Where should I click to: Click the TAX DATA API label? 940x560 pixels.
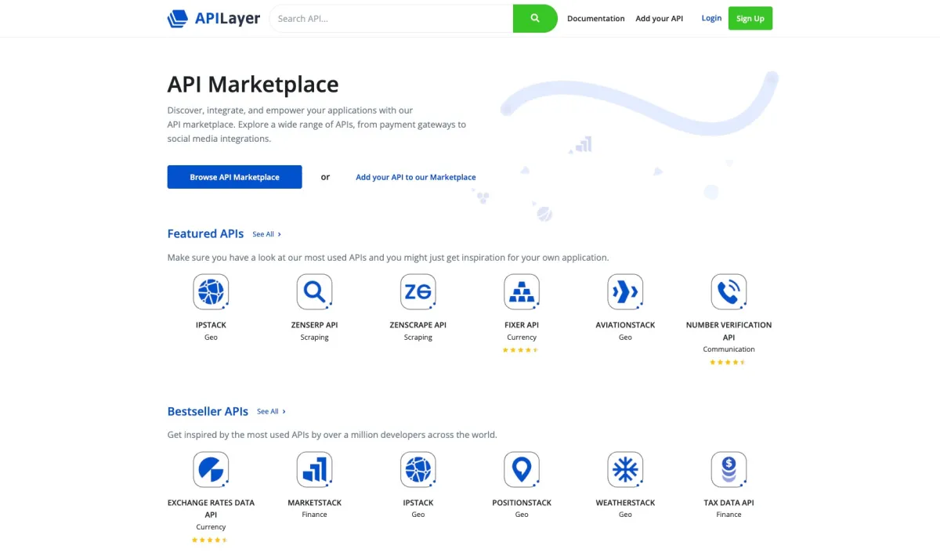click(728, 503)
